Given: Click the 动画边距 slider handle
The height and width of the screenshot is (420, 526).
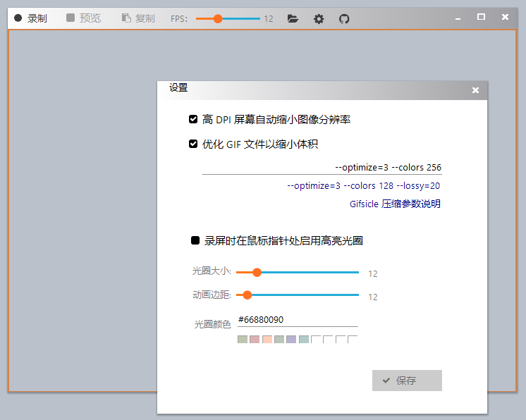Looking at the screenshot, I should [x=247, y=295].
